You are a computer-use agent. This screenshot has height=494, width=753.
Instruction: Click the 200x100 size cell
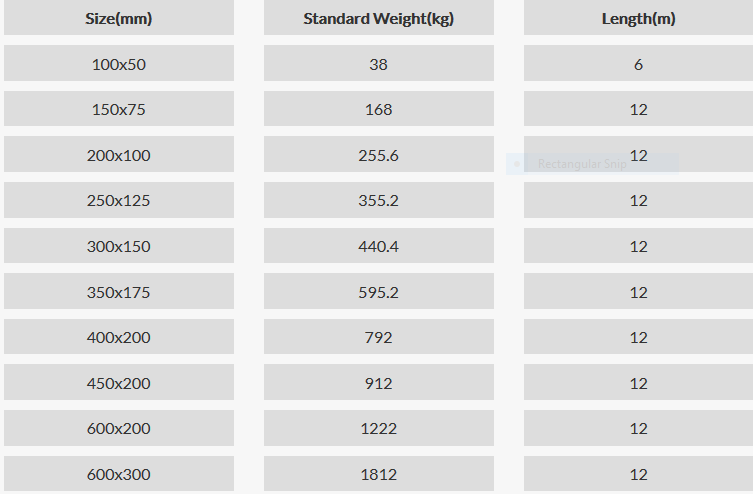click(x=119, y=154)
